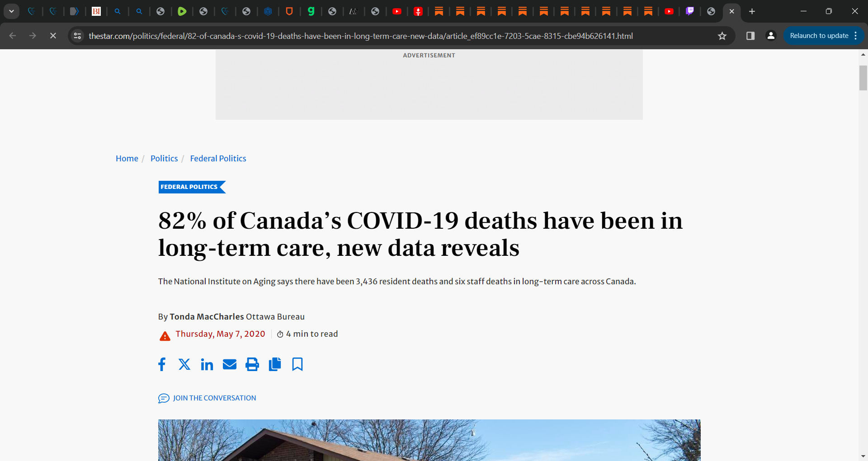The width and height of the screenshot is (868, 461).
Task: Click the scrollbar up arrow
Action: (x=863, y=54)
